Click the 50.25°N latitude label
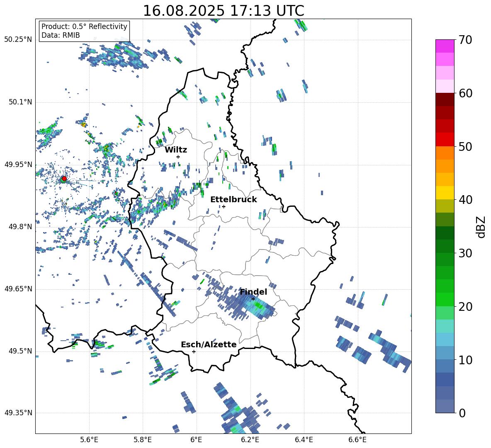The height and width of the screenshot is (448, 491). coord(18,40)
